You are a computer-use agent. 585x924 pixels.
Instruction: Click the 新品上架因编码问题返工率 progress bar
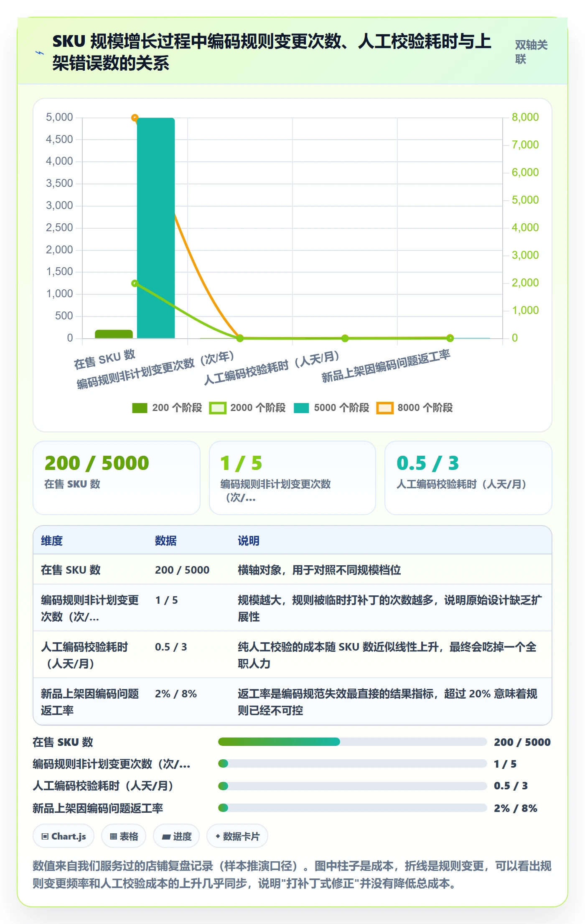353,808
